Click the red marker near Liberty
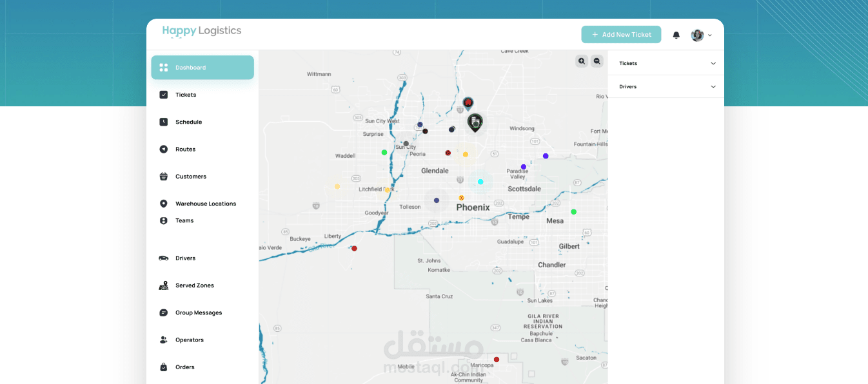 point(354,249)
